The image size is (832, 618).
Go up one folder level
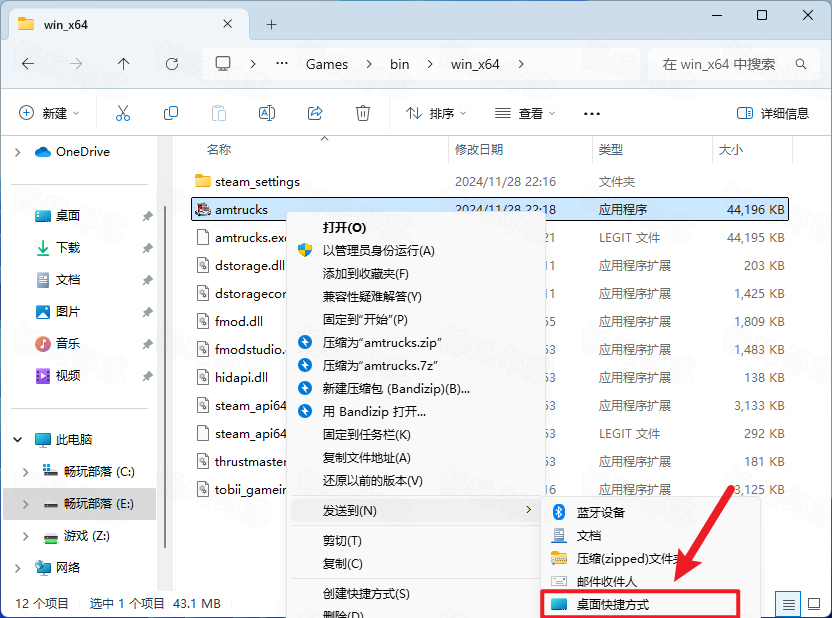[124, 64]
